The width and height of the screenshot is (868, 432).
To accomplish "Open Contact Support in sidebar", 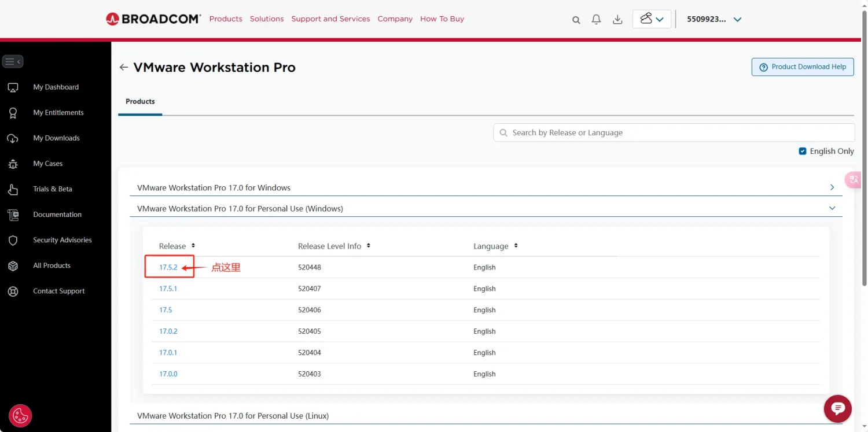I will click(59, 291).
